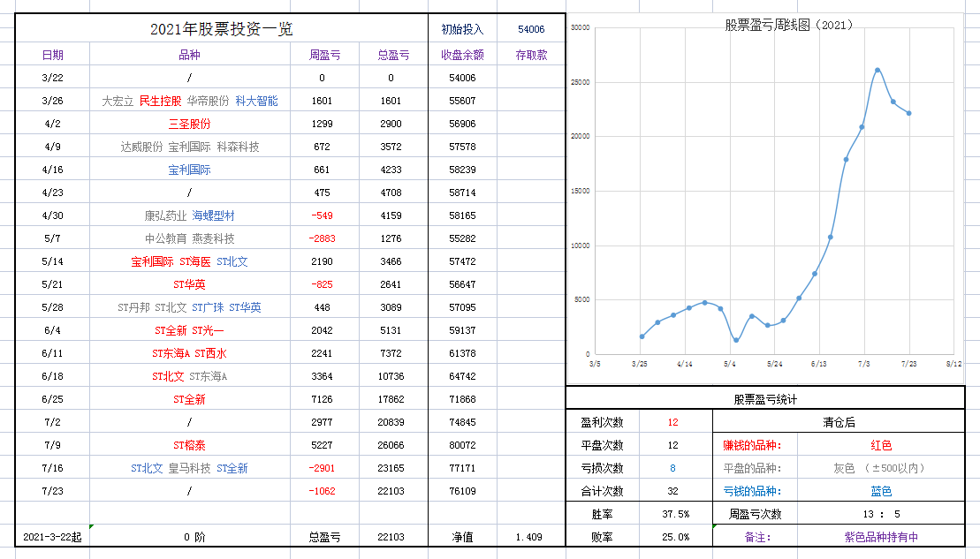Select the 灰色（±500以内）cell

(880, 468)
